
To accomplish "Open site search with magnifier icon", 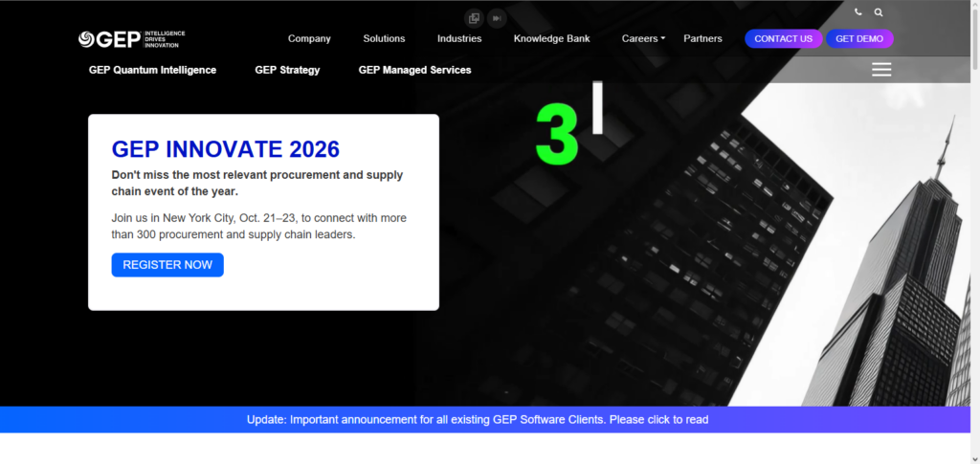I will click(x=879, y=11).
